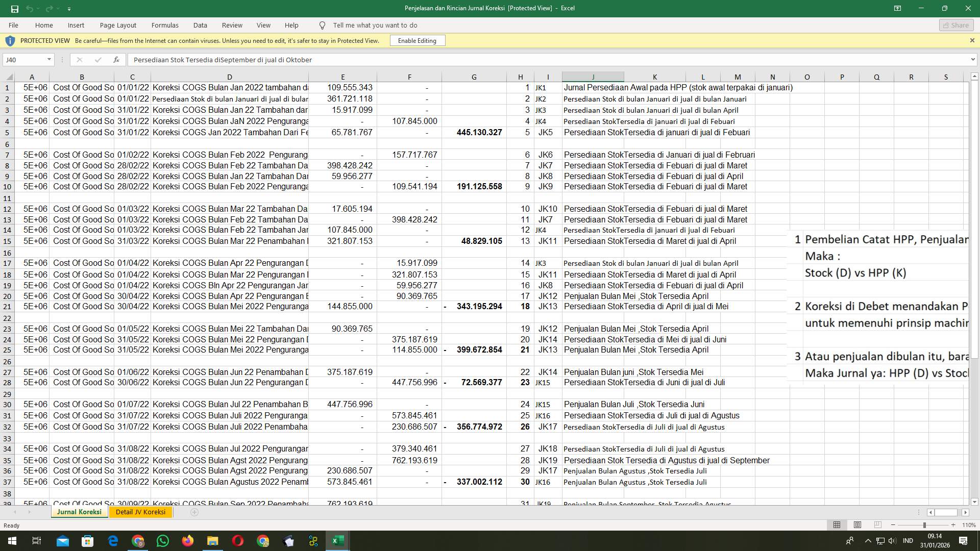Click the Enable Editing button
Image resolution: width=980 pixels, height=551 pixels.
click(417, 40)
